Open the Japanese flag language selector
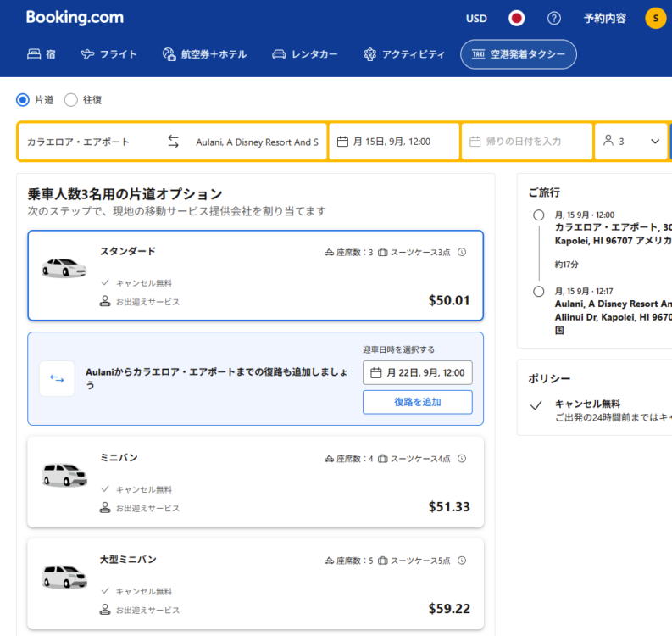This screenshot has width=672, height=636. tap(516, 18)
